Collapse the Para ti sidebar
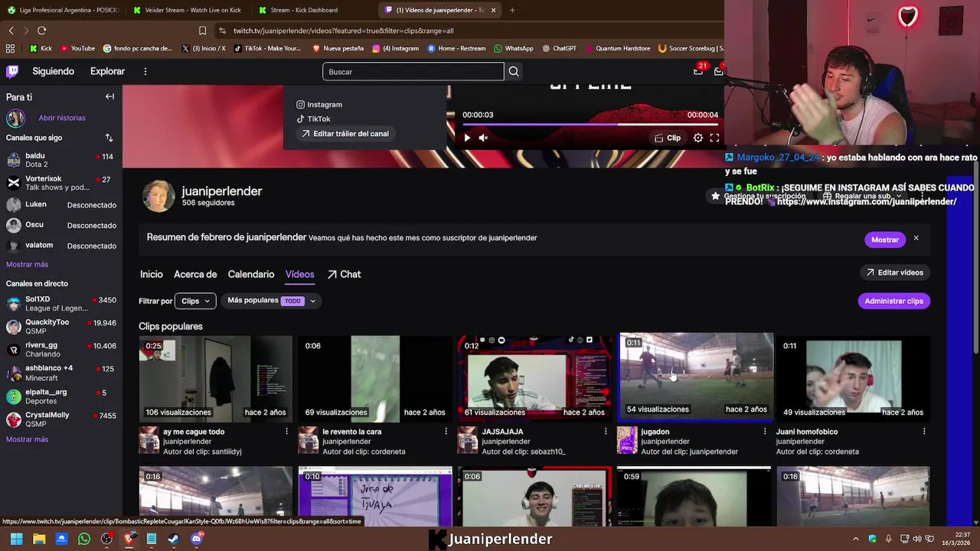Viewport: 980px width, 551px height. click(109, 96)
